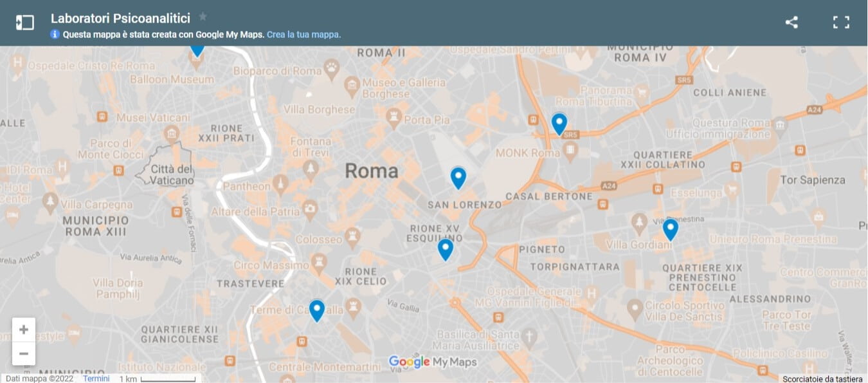
Task: Click the Tor Sapienza label
Action: [x=813, y=180]
